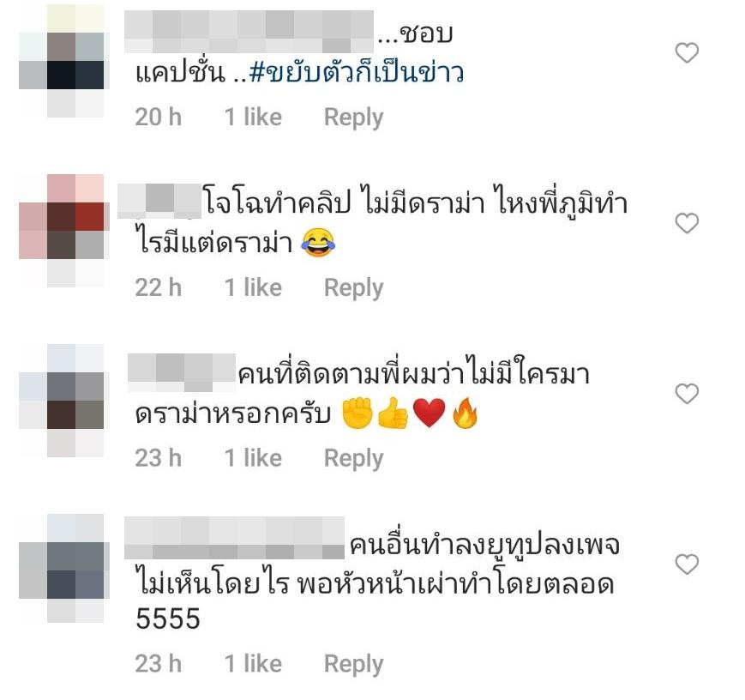Viewport: 745px width, 700px height.
Task: Open blurred username before คนที่ติดตาม comment
Action: point(182,373)
